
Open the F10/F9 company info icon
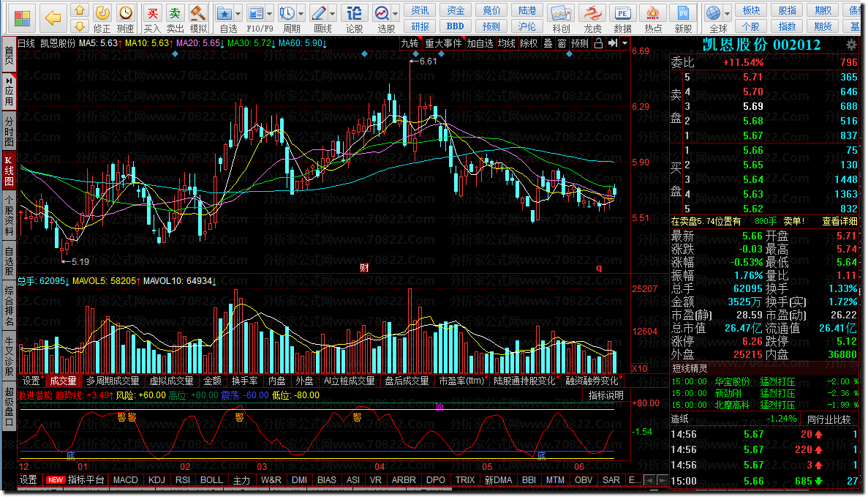point(255,12)
